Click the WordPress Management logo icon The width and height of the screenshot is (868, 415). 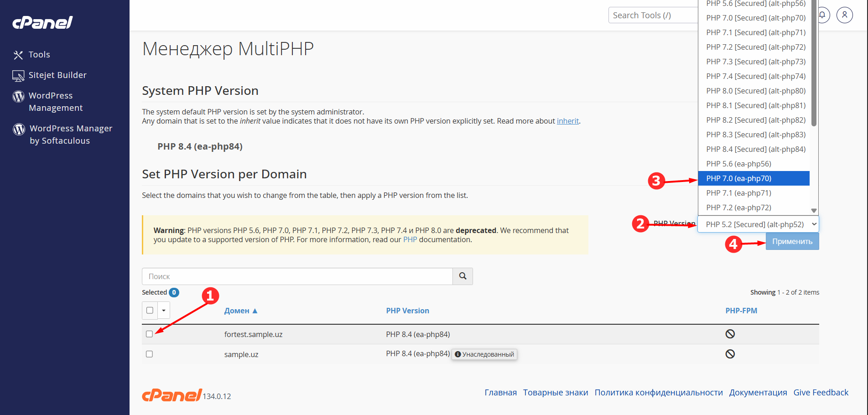point(18,96)
